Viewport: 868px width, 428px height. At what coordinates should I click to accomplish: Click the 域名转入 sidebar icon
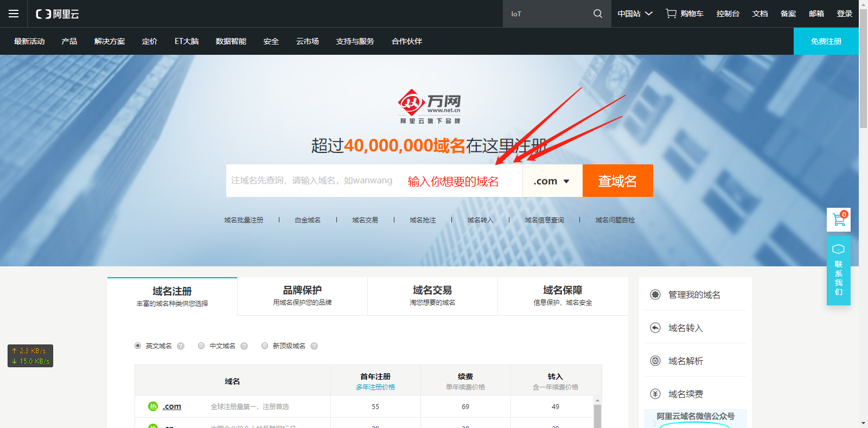655,328
